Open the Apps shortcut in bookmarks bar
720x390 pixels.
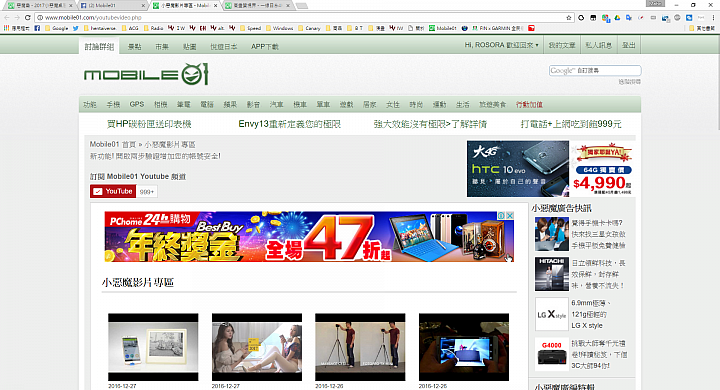17,28
